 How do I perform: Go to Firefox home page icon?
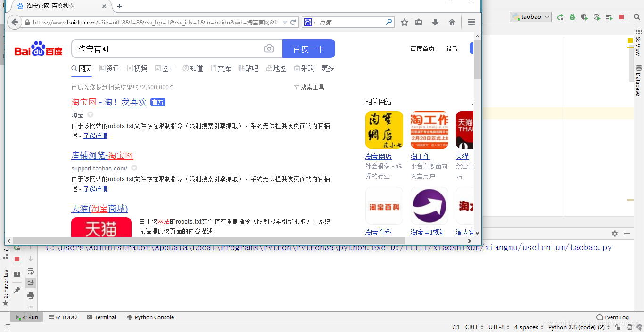(452, 22)
